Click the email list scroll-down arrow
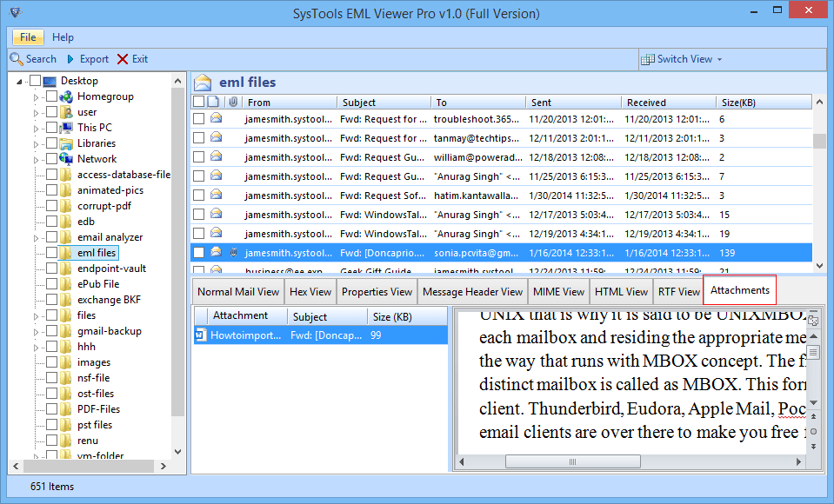The width and height of the screenshot is (834, 504). (819, 265)
